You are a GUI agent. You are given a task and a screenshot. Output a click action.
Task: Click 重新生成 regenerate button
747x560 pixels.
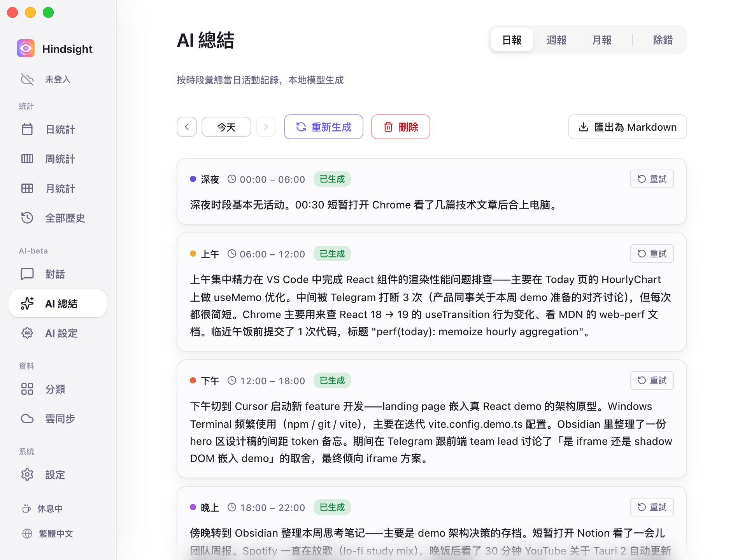(x=324, y=127)
